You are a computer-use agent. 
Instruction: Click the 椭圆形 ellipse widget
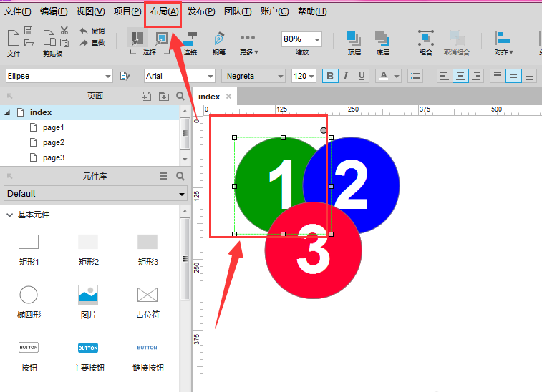29,302
